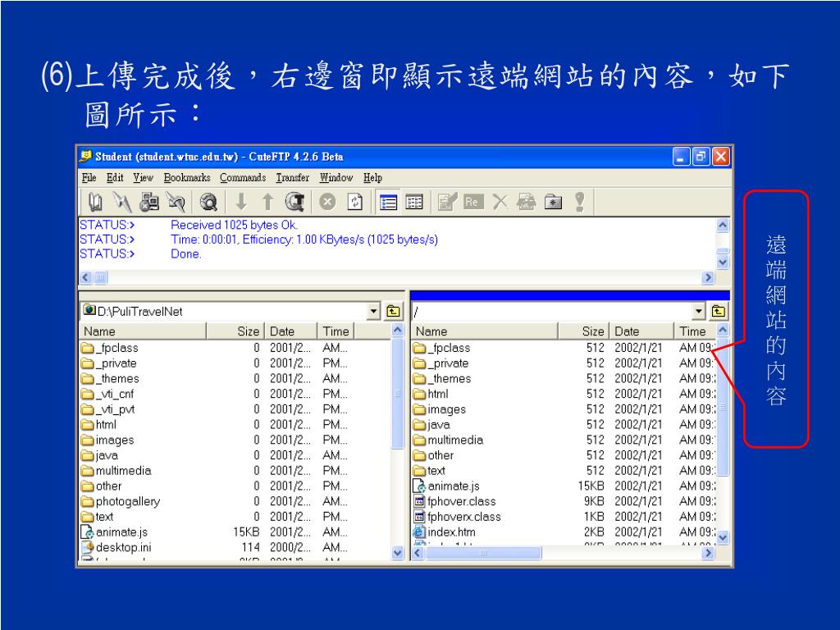Click remote pane horizontal scrollbar thumb
Screen dimensions: 840x630
pos(483,553)
